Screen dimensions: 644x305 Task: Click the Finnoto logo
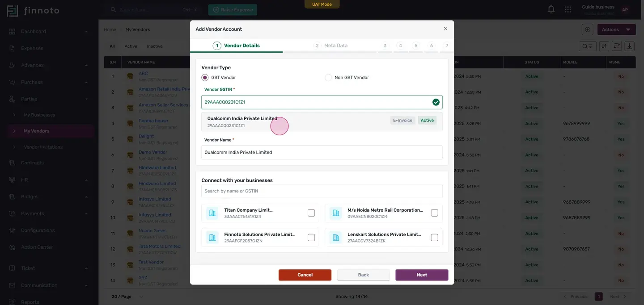(x=33, y=10)
